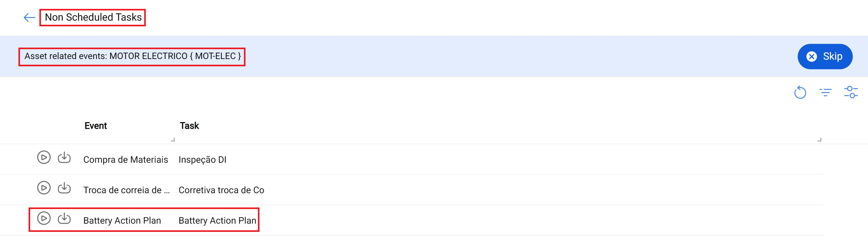Select the Battery Action Plan event name

[122, 220]
